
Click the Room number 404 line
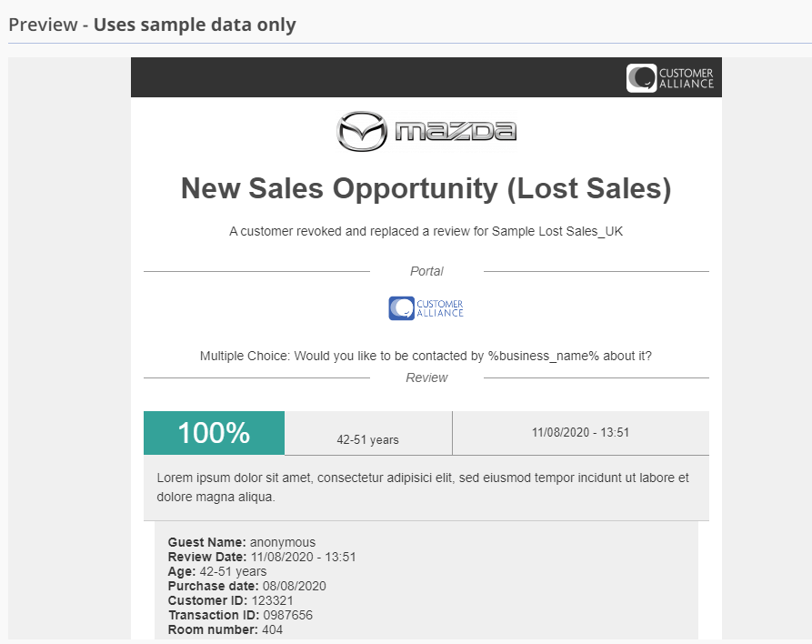click(226, 629)
